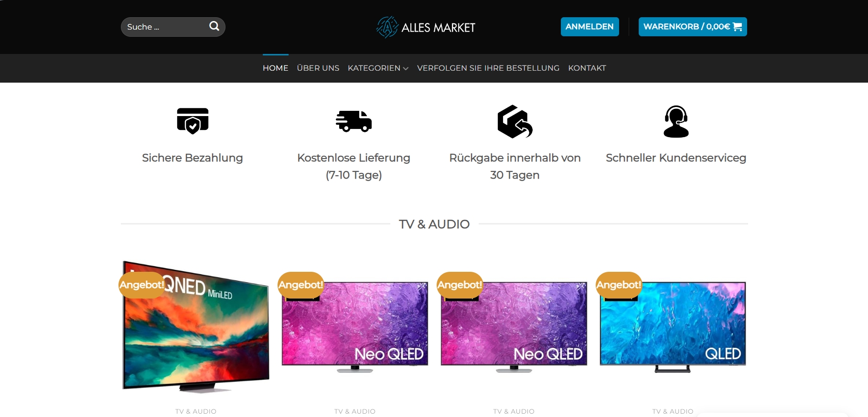
Task: Click the search magnifier icon
Action: [214, 26]
